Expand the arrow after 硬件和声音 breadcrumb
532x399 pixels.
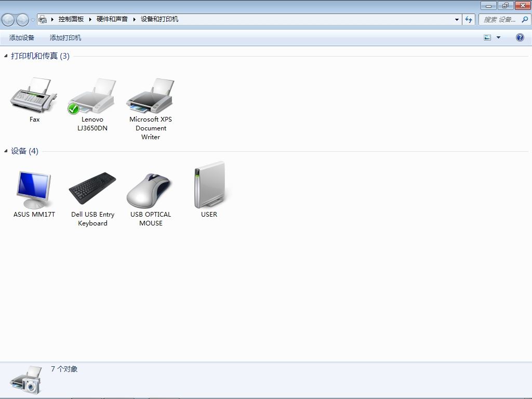(x=135, y=19)
